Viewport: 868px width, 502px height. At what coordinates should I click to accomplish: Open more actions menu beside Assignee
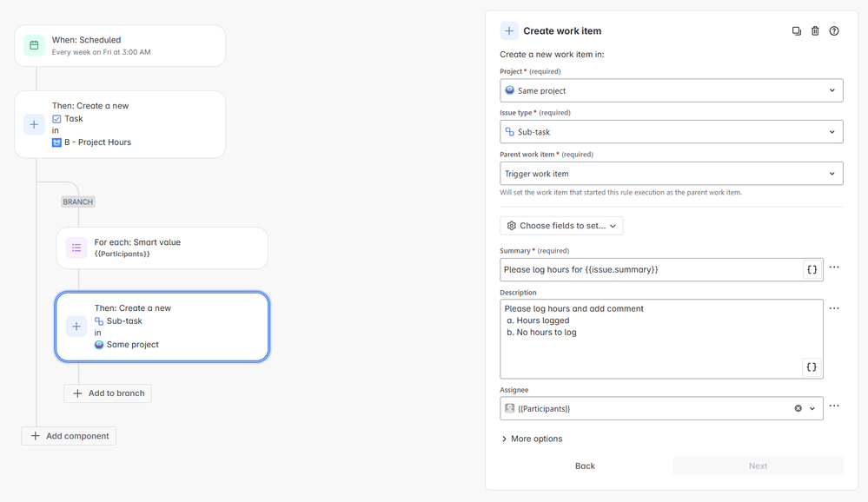click(834, 406)
